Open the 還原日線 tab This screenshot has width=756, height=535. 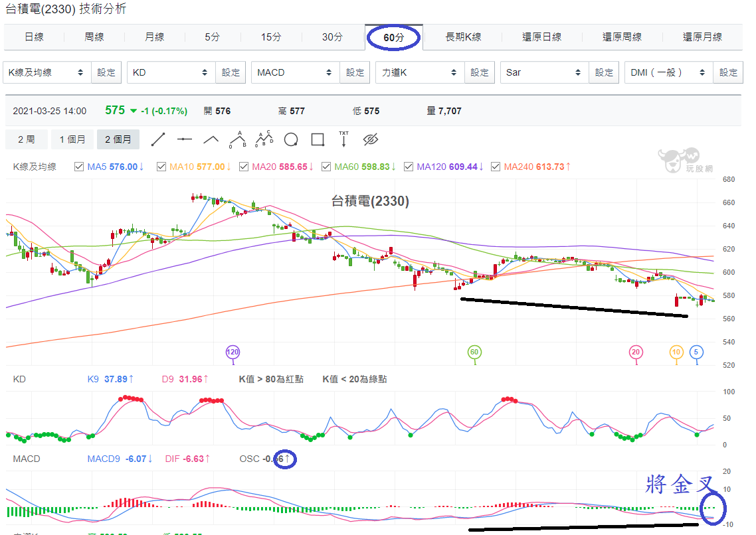point(542,37)
